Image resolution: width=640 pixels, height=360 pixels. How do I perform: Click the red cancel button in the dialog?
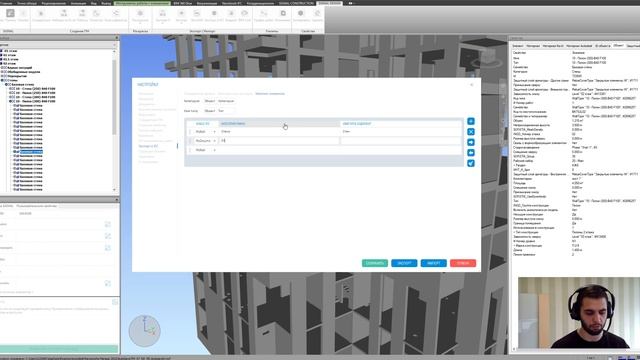click(x=463, y=263)
